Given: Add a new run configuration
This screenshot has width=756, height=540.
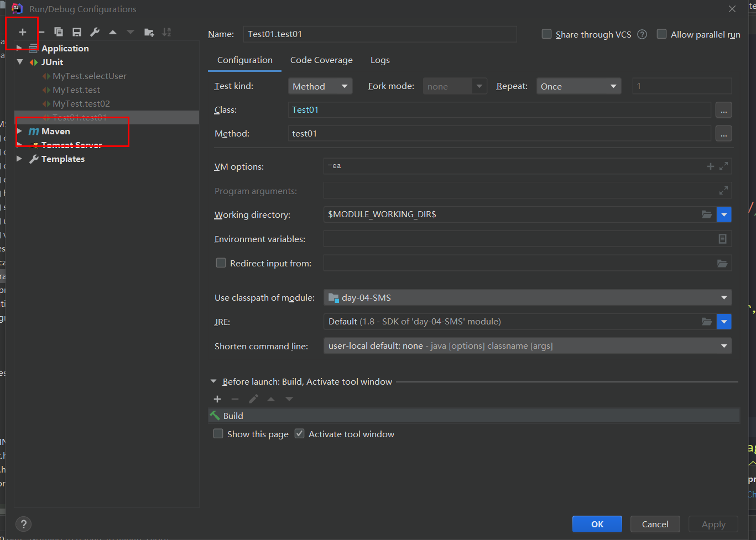Looking at the screenshot, I should [22, 32].
